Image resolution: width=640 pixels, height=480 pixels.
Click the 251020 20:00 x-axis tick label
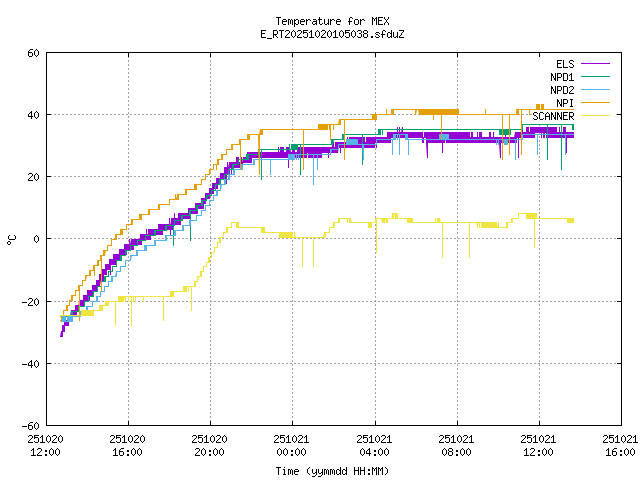(x=210, y=444)
